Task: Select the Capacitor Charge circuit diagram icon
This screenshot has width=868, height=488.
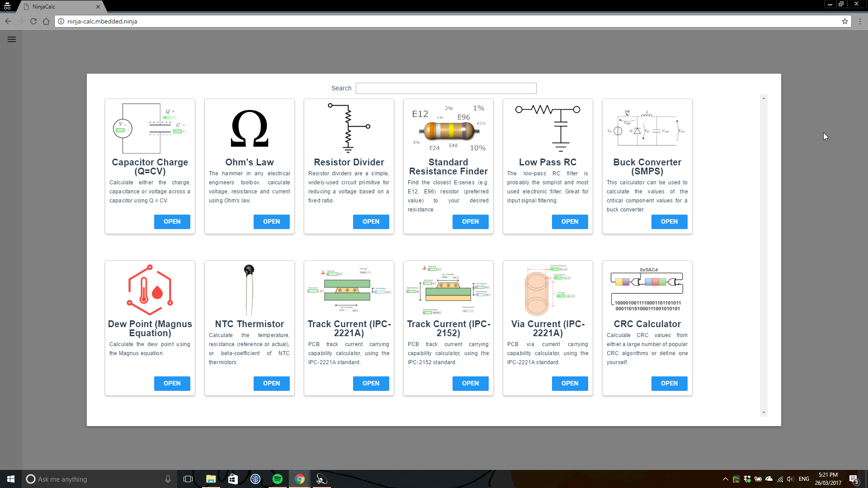Action: coord(150,128)
